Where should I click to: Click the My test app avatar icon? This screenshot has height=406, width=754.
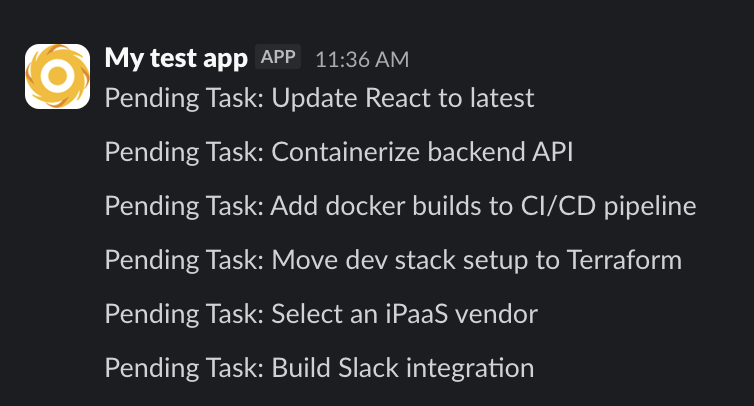click(56, 76)
